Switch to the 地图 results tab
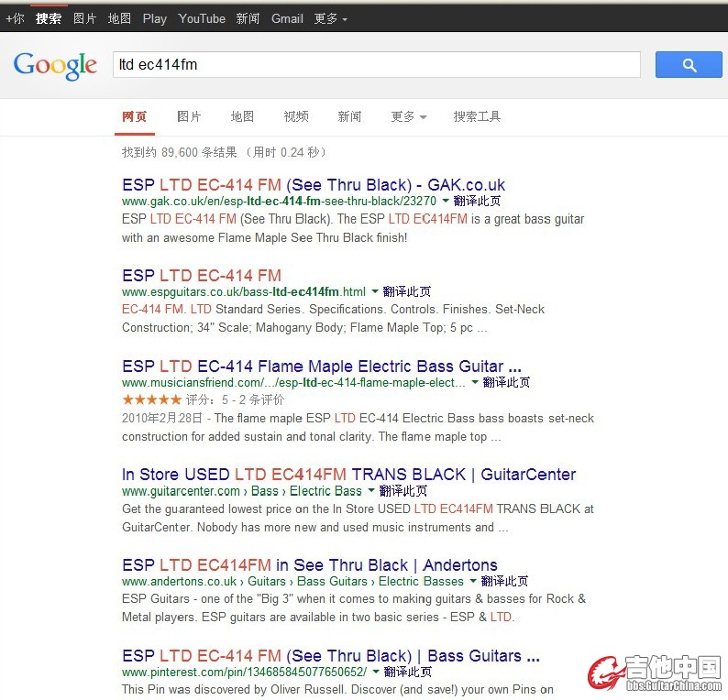This screenshot has height=700, width=728. coord(242,116)
